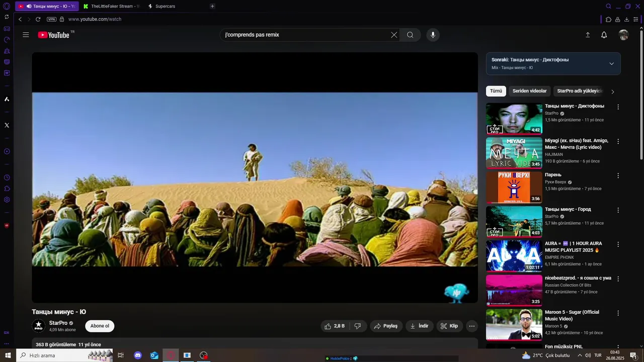Play the AURA 1 HOUR playlist thumbnail
This screenshot has width=644, height=362.
[514, 256]
